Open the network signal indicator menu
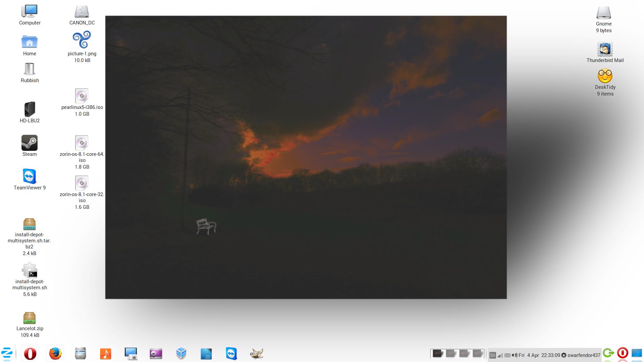 tap(500, 355)
